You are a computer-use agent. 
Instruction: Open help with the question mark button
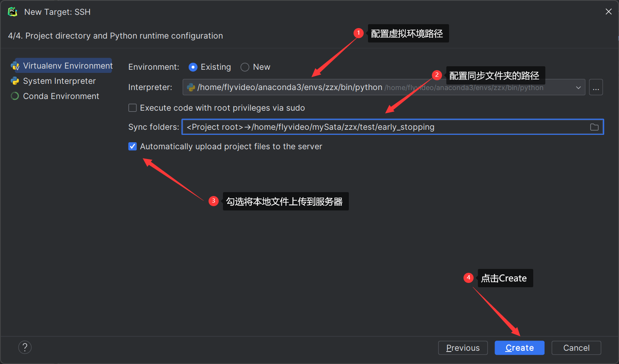(x=25, y=347)
